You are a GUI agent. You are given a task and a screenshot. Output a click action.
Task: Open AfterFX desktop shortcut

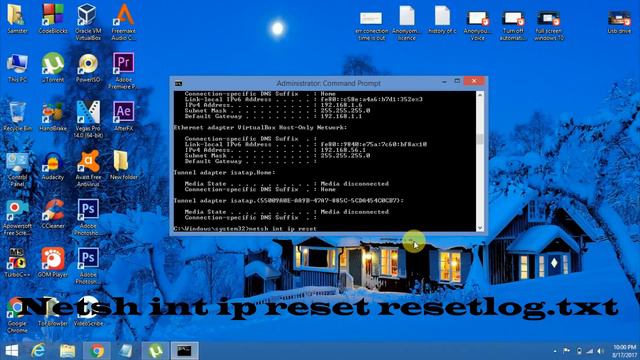[123, 117]
